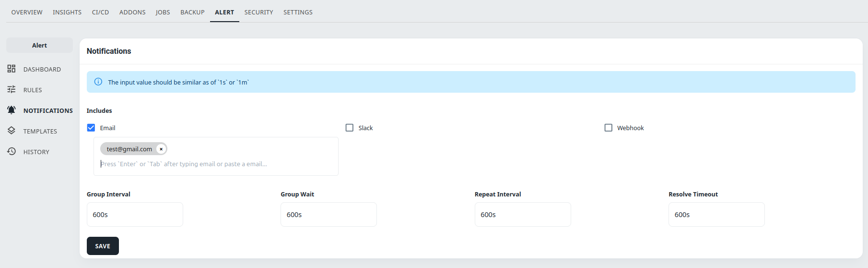Switch to the Backup tab
868x268 pixels.
click(x=192, y=12)
